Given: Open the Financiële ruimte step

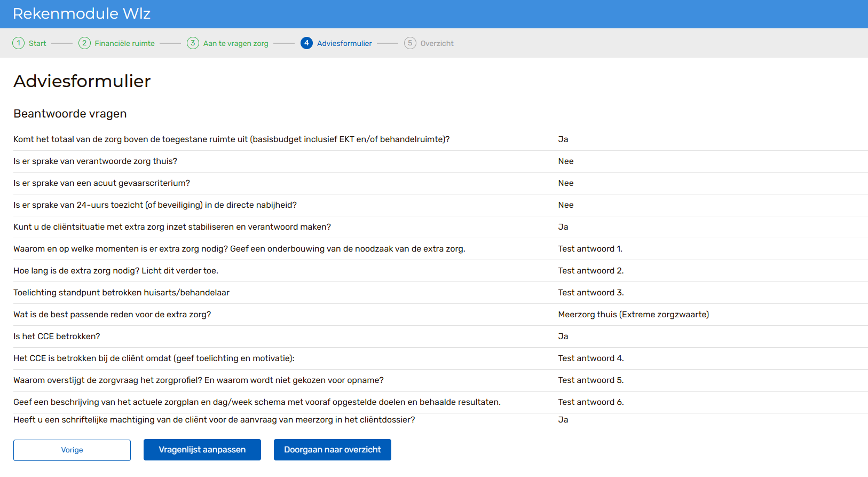Looking at the screenshot, I should (x=124, y=43).
